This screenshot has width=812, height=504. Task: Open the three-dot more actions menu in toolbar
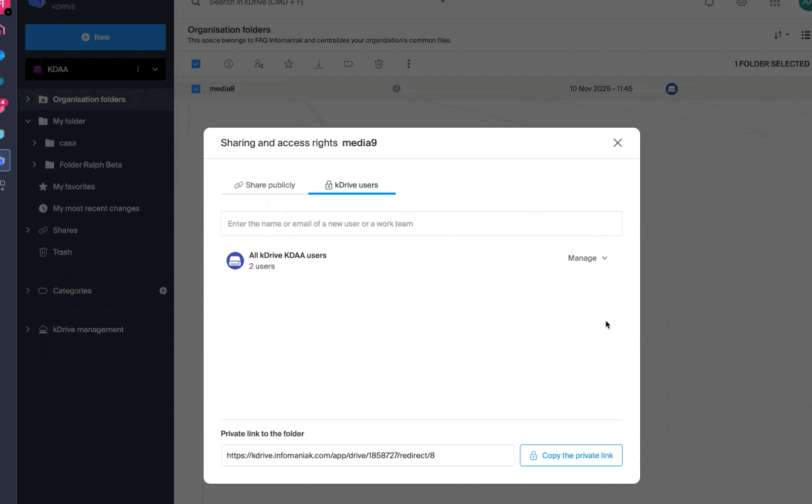pos(409,64)
